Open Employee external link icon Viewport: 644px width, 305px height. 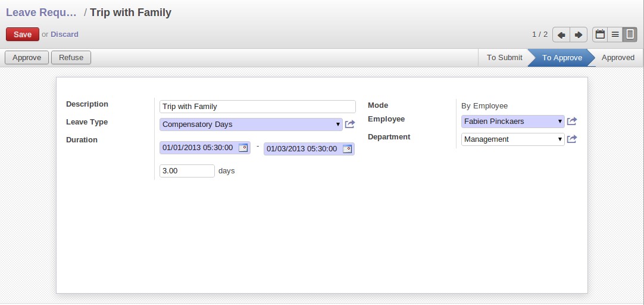(572, 122)
